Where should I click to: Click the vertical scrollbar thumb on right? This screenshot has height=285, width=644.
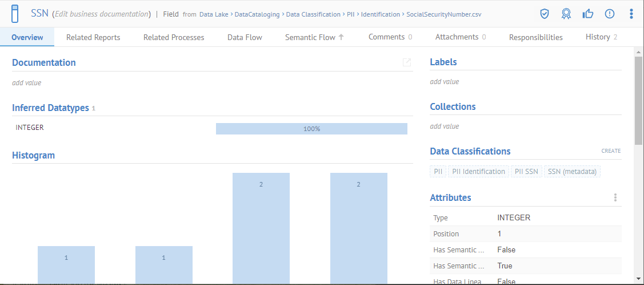tap(638, 100)
